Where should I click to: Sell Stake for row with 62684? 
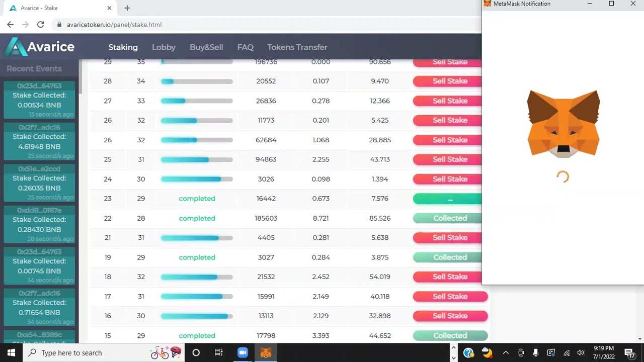tap(447, 140)
